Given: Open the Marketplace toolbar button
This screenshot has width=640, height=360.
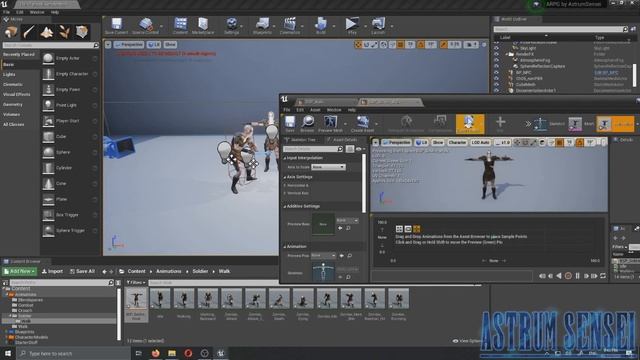Looking at the screenshot, I should [x=203, y=26].
